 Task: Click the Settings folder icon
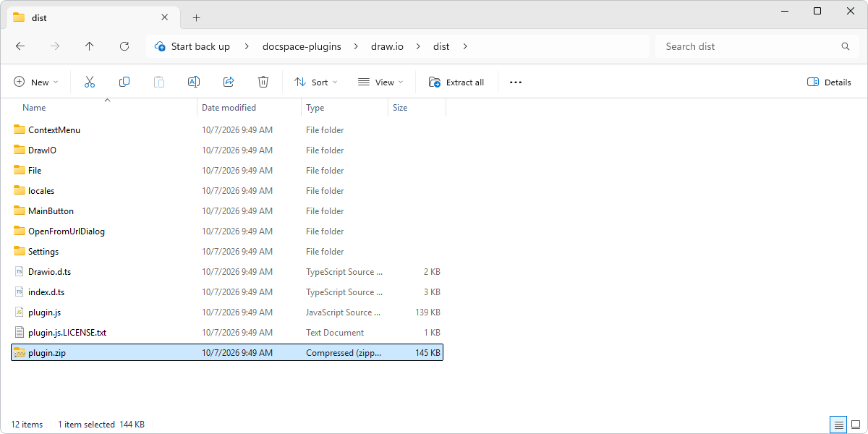pyautogui.click(x=20, y=252)
